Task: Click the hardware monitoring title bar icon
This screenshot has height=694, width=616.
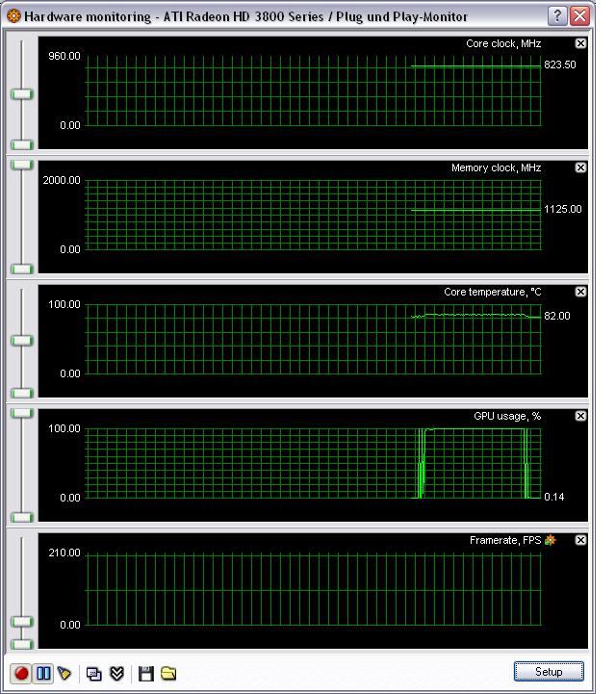Action: [14, 16]
